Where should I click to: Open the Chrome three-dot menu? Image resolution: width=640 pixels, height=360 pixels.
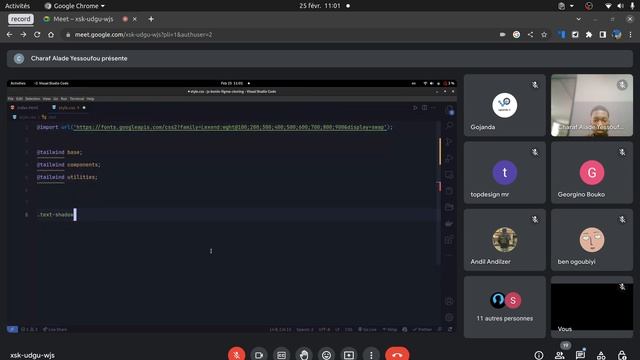click(x=631, y=35)
